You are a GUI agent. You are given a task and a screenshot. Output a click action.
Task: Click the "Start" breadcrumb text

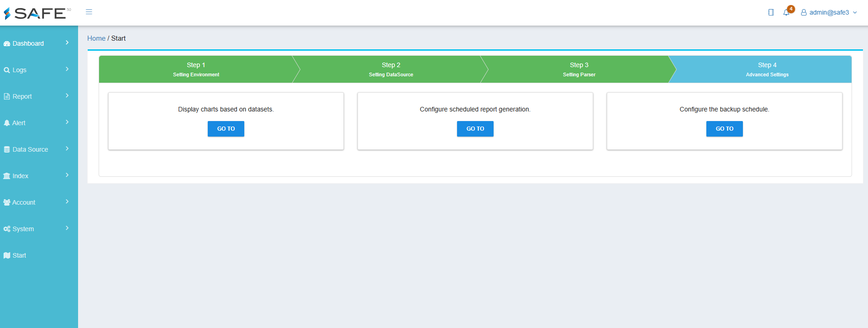pos(118,38)
